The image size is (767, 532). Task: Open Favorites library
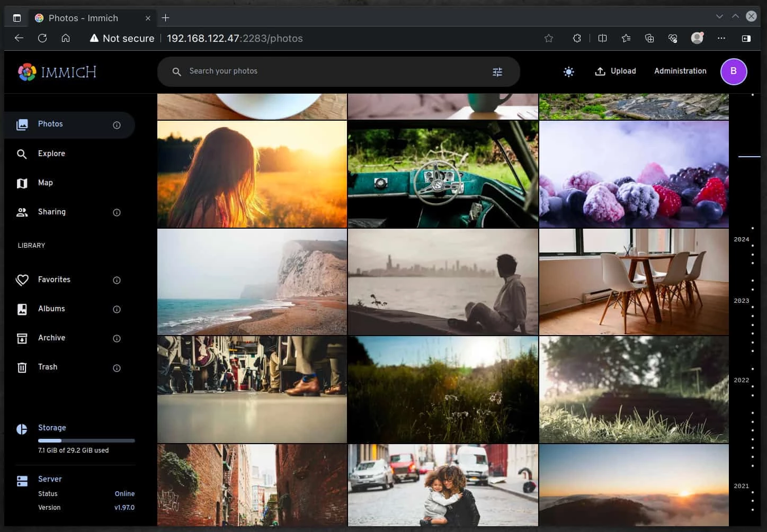(x=69, y=279)
